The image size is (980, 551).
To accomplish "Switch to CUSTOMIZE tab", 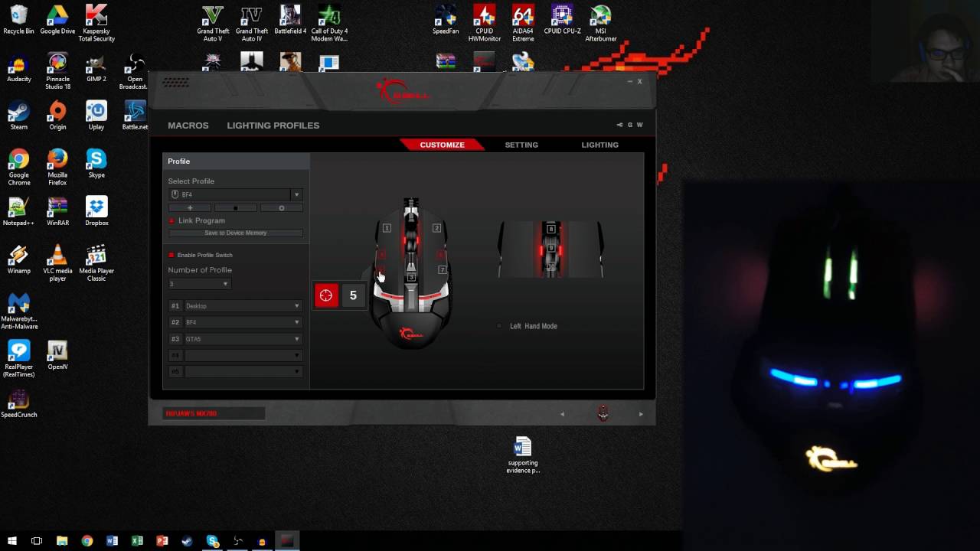I will (x=443, y=145).
